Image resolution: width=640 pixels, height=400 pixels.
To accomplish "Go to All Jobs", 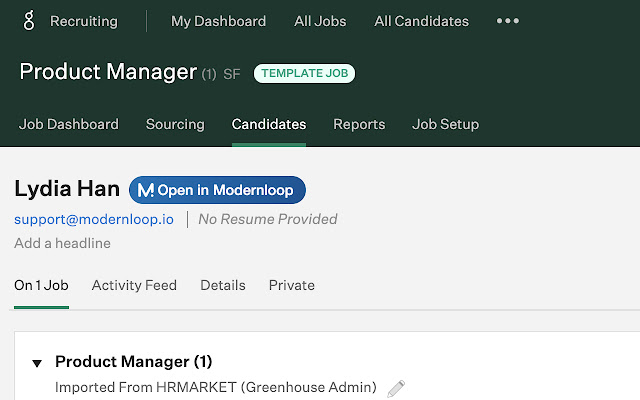I will (x=320, y=21).
